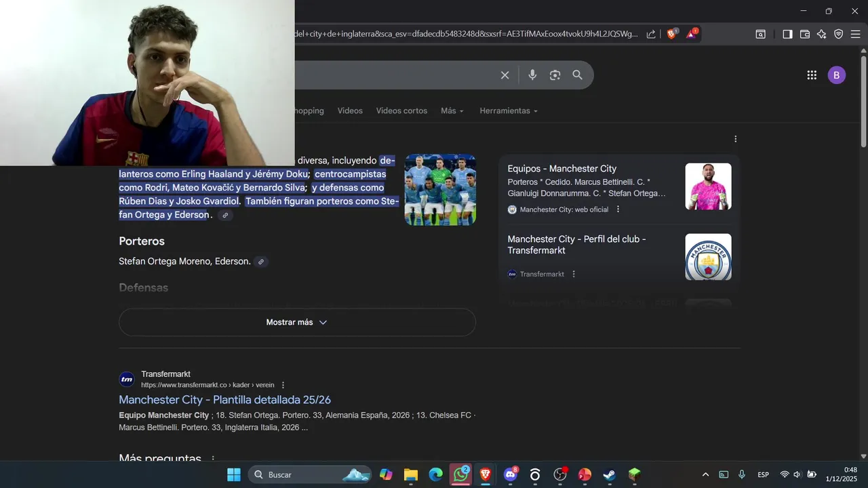The height and width of the screenshot is (488, 868).
Task: Open the goalkeeper photo thumbnail
Action: 708,186
